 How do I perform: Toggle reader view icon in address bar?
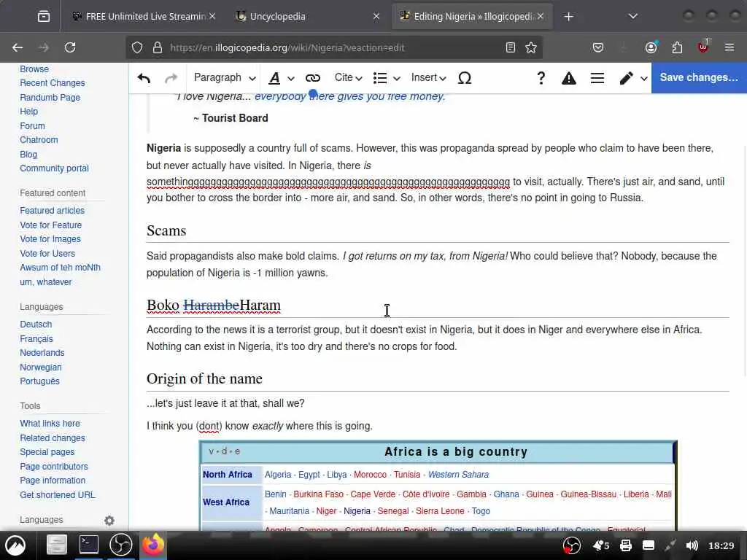click(510, 47)
